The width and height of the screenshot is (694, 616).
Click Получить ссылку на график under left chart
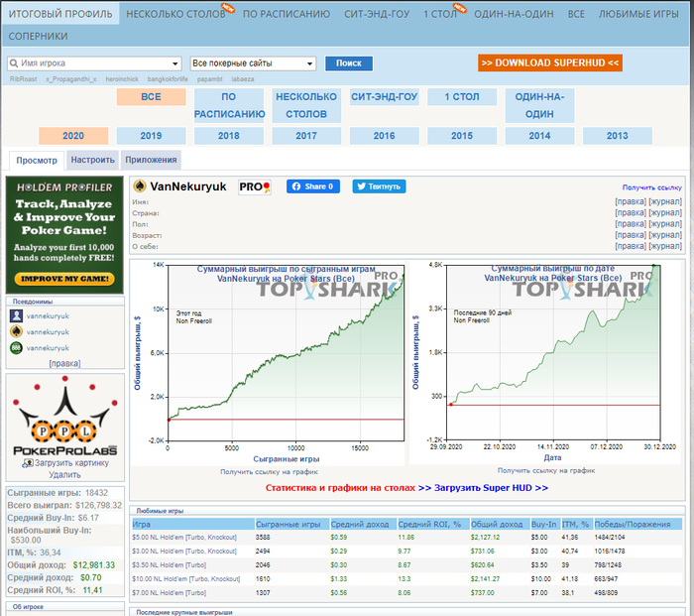tap(269, 472)
